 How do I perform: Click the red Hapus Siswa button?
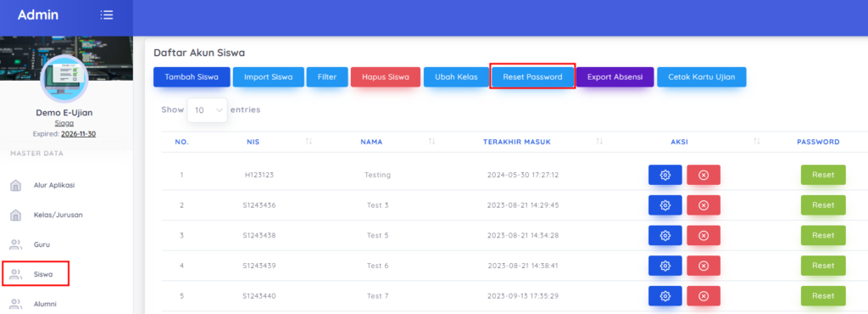tap(386, 77)
